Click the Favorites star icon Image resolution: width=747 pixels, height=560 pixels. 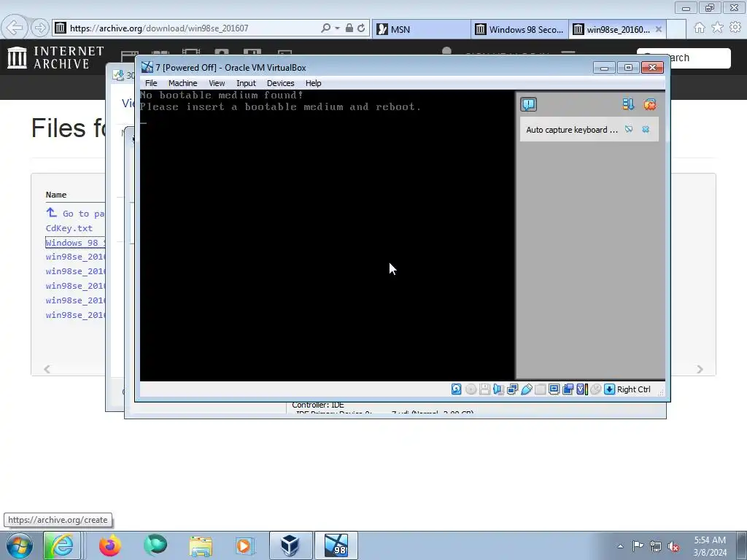[x=718, y=28]
